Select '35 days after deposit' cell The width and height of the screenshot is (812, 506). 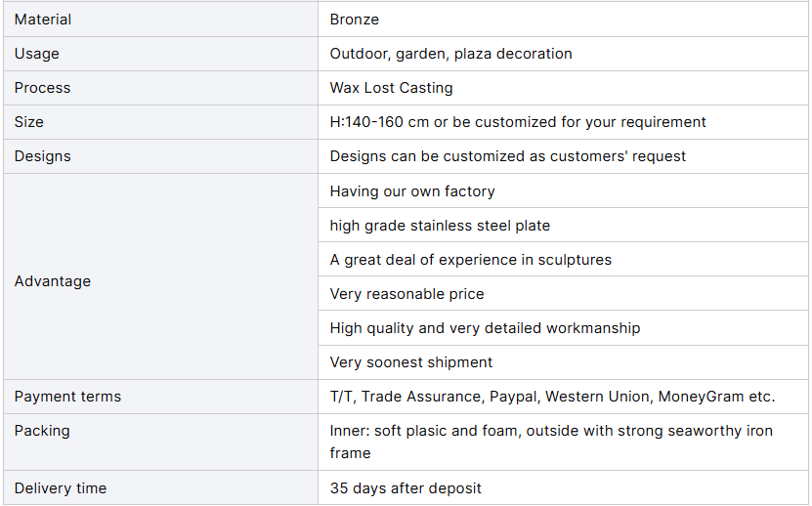[563, 487]
